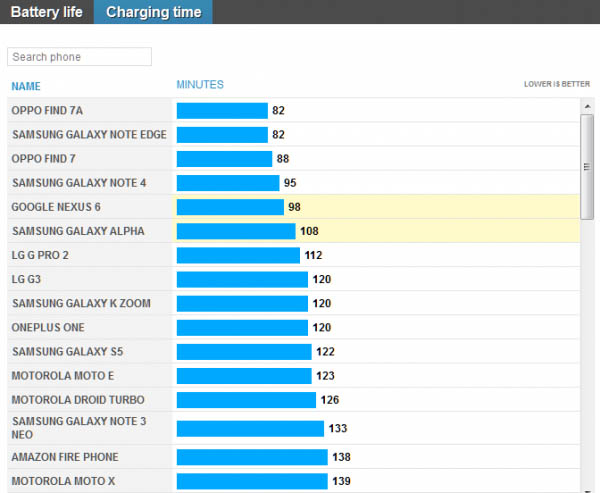Click the LG G Pro 2 name
The width and height of the screenshot is (600, 493).
point(40,255)
